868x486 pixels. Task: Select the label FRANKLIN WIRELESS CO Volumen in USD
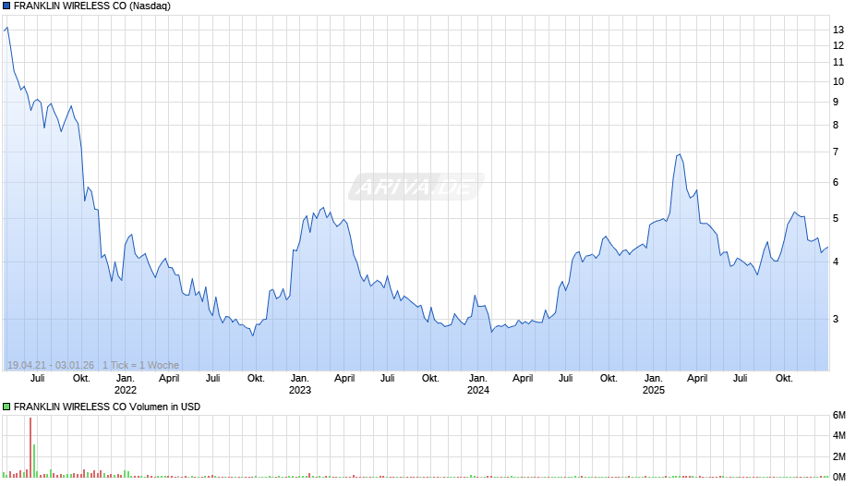(x=107, y=407)
